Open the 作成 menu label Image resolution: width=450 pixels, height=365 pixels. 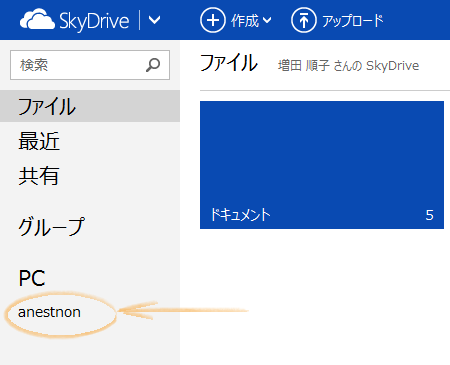pyautogui.click(x=245, y=21)
